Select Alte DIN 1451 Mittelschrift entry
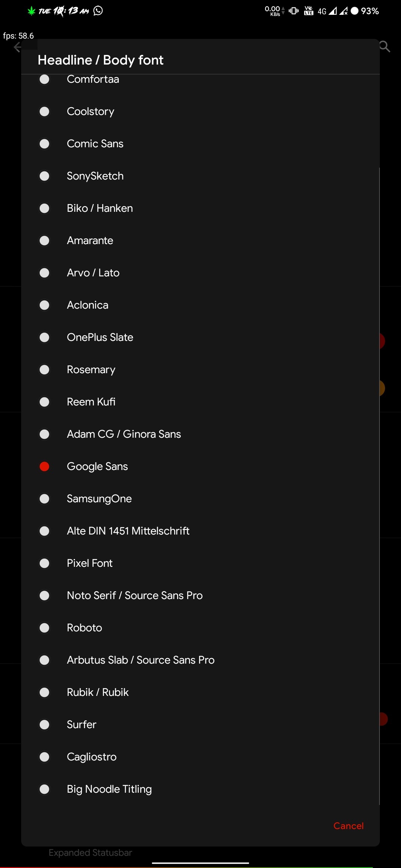The image size is (401, 868). [x=128, y=531]
